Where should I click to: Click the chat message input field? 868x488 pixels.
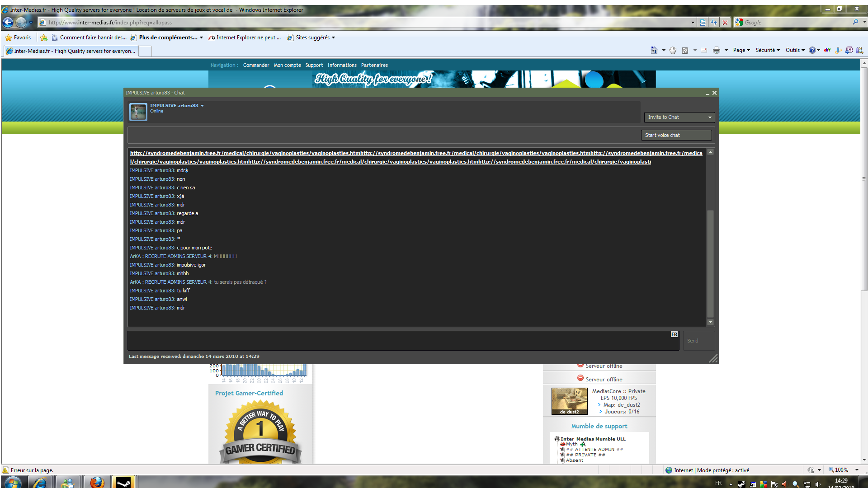tap(403, 341)
